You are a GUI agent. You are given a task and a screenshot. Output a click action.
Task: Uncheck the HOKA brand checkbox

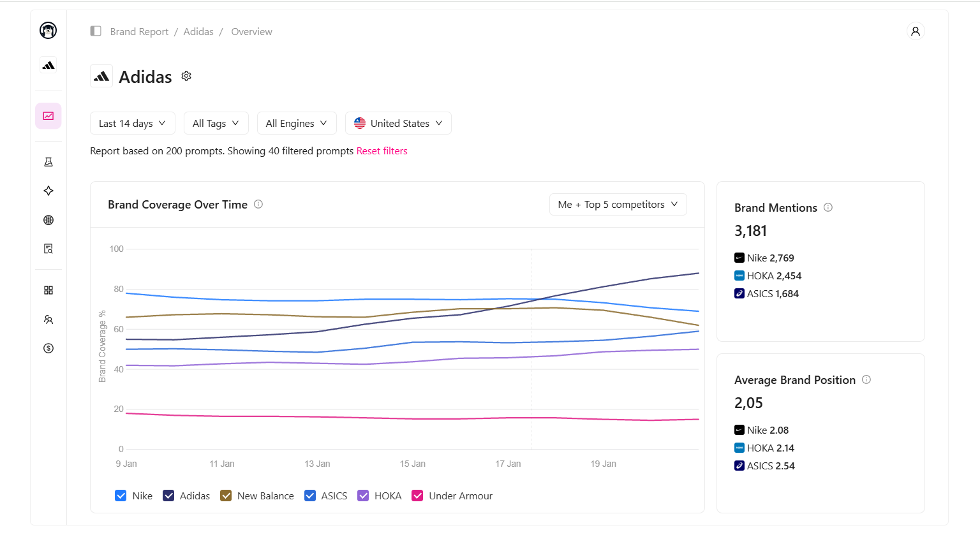click(363, 495)
